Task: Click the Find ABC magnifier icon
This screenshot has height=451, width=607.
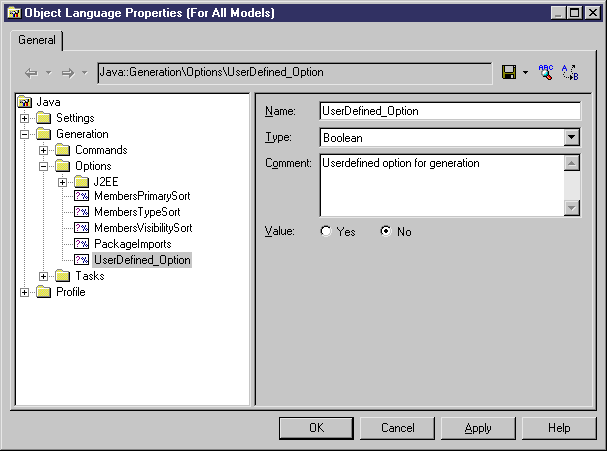Action: point(546,72)
